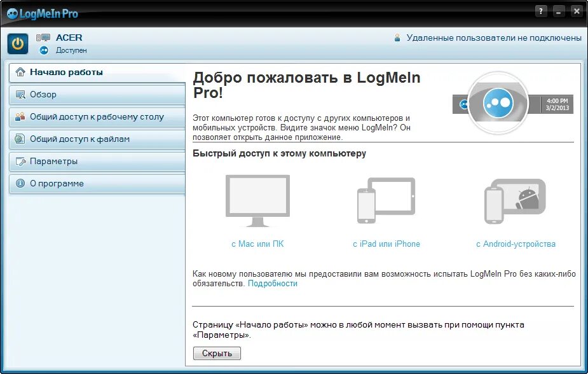Click the LogMeIn Pro logo in the title bar
This screenshot has width=588, height=374.
[43, 14]
